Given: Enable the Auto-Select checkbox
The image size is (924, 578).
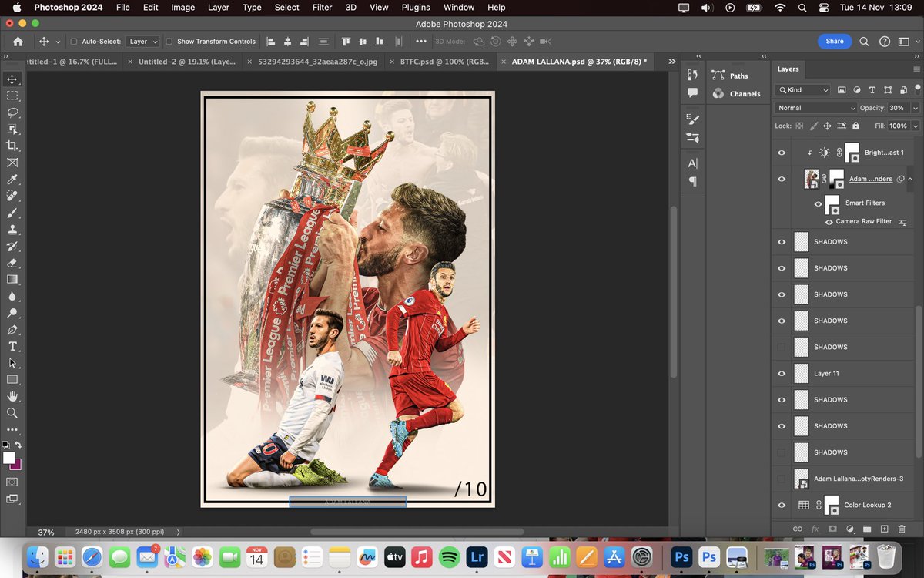Looking at the screenshot, I should pos(74,42).
